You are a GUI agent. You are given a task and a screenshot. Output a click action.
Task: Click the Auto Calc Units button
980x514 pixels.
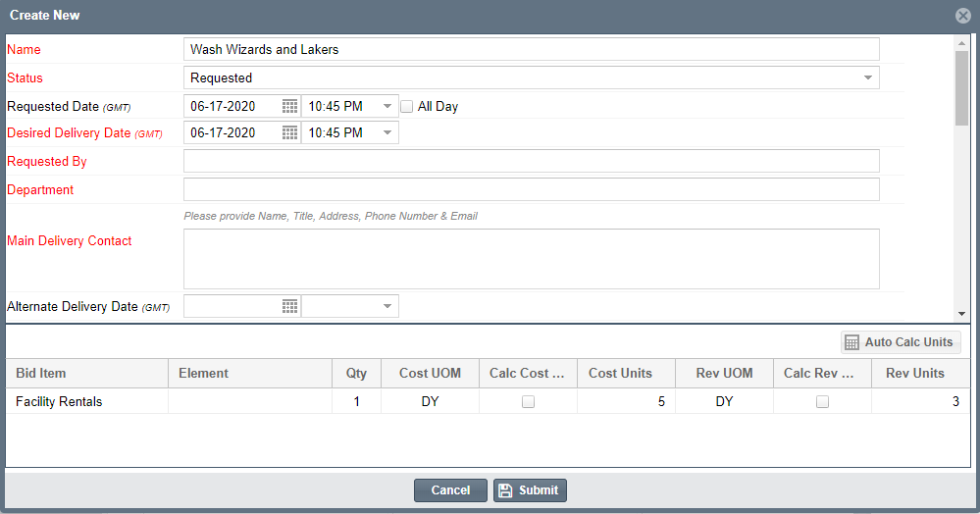(901, 342)
